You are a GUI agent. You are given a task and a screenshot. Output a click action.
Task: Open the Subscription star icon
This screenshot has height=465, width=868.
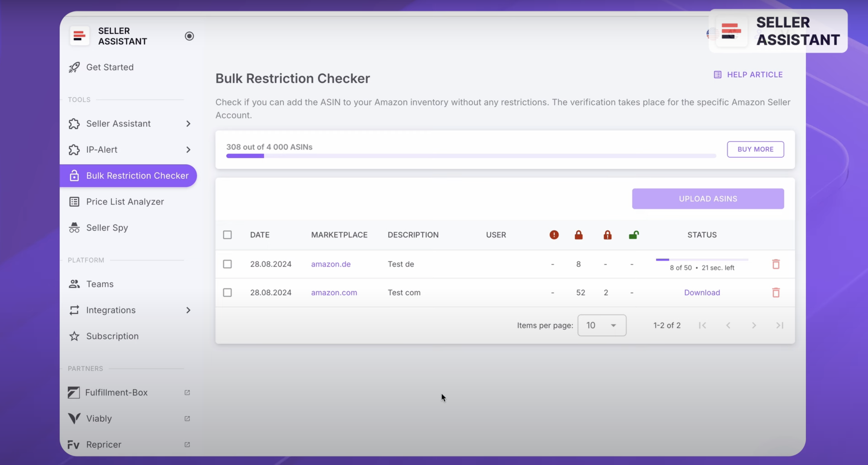click(x=74, y=336)
